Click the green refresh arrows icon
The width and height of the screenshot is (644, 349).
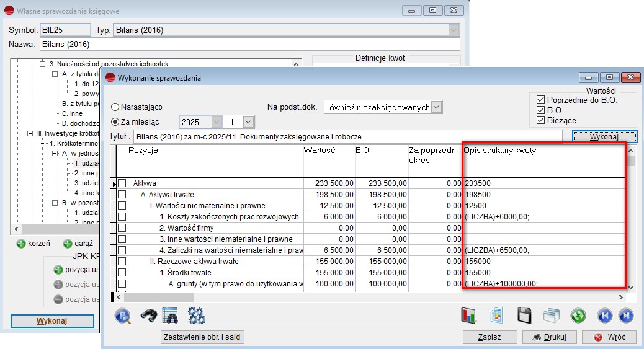(578, 316)
